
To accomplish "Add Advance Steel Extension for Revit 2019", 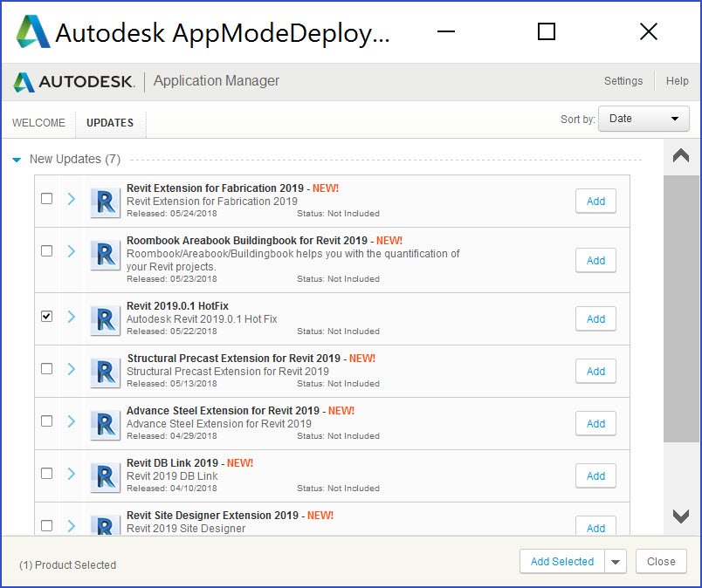I will 595,424.
